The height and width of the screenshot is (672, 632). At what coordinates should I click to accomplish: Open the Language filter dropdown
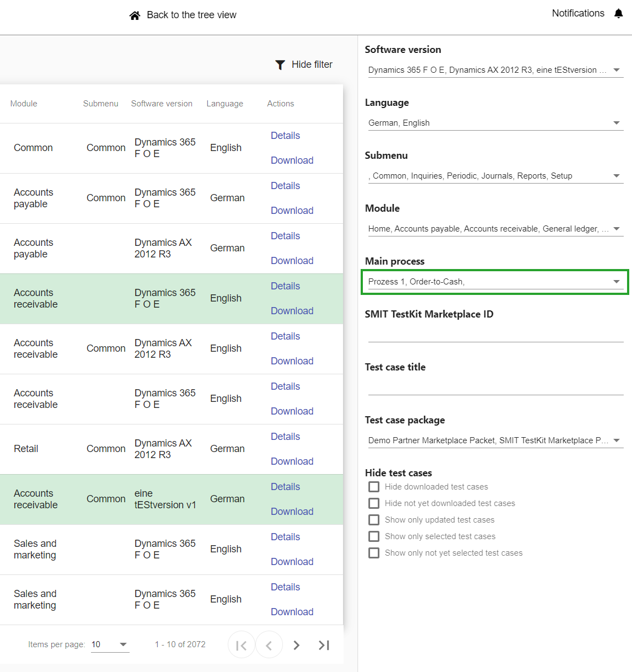pyautogui.click(x=616, y=123)
